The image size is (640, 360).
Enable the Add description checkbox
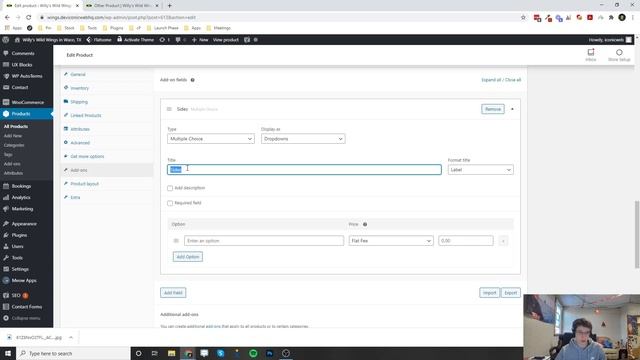[170, 188]
